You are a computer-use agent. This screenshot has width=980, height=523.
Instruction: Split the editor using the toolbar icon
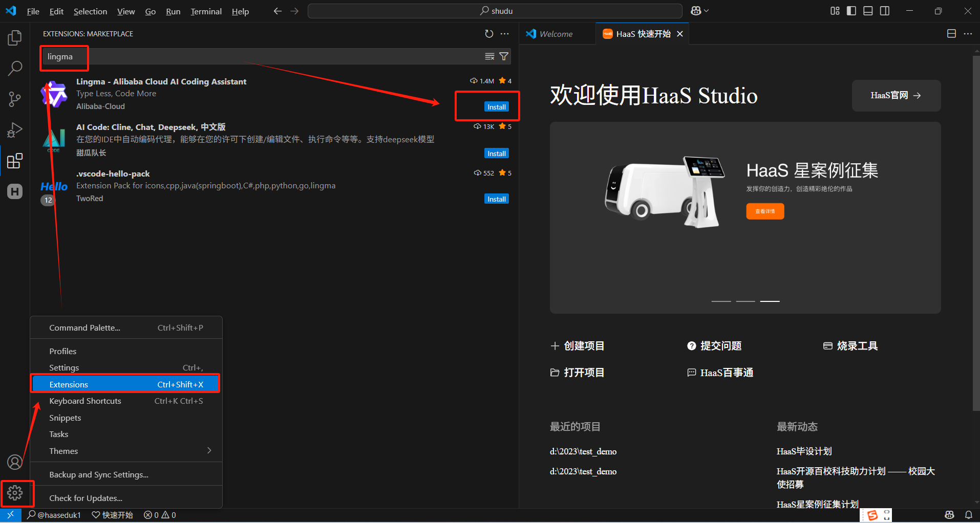tap(951, 33)
